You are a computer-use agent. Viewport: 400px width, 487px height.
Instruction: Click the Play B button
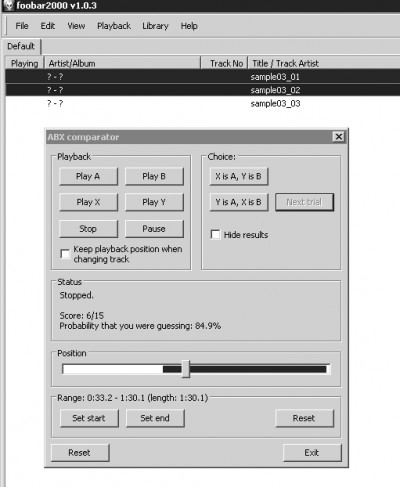(154, 176)
